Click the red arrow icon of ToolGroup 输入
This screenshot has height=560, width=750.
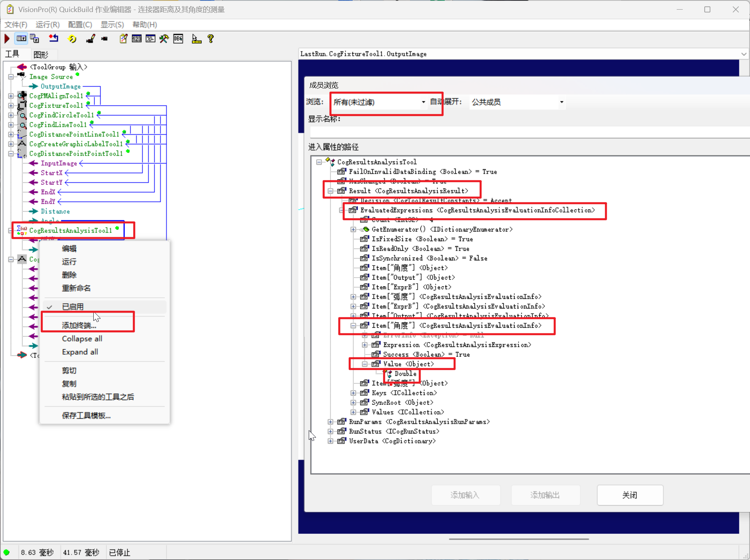[x=22, y=67]
